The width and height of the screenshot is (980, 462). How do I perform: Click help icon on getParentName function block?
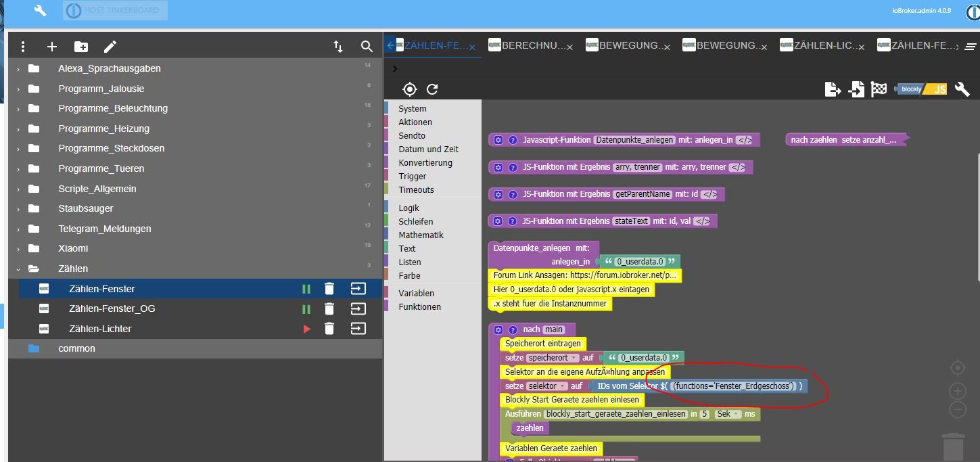(x=513, y=194)
